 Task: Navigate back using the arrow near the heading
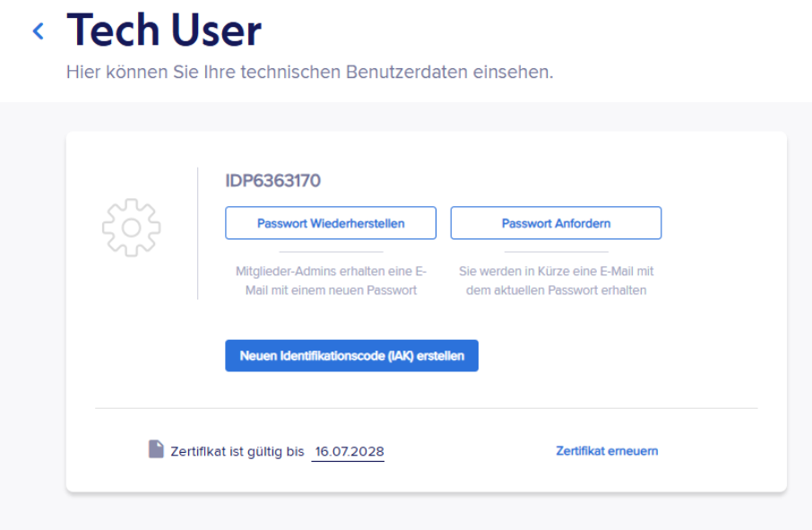[x=38, y=30]
